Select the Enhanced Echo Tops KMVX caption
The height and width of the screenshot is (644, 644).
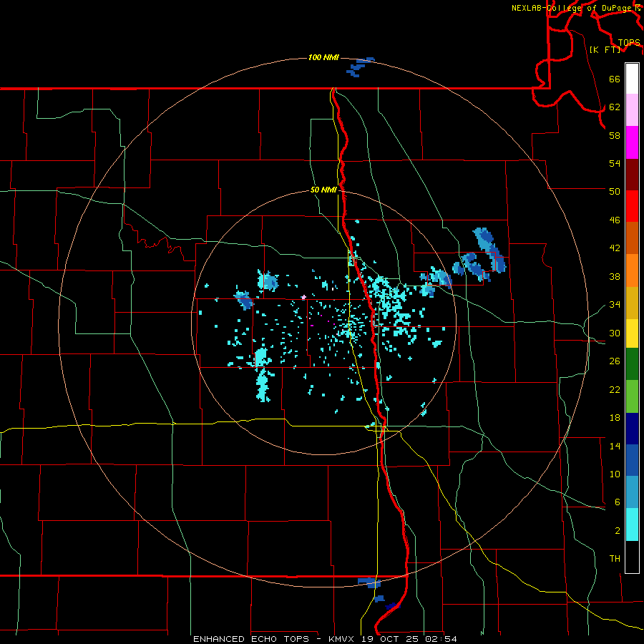coord(325,639)
